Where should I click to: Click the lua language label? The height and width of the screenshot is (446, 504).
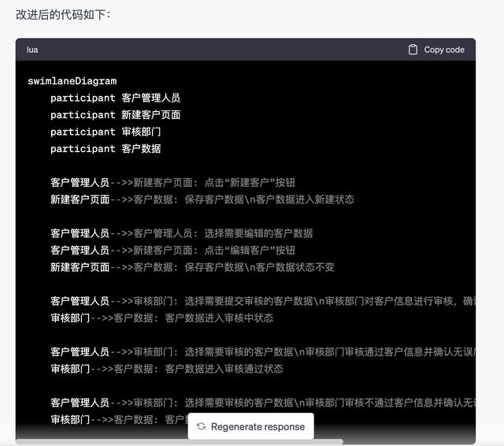pyautogui.click(x=32, y=50)
